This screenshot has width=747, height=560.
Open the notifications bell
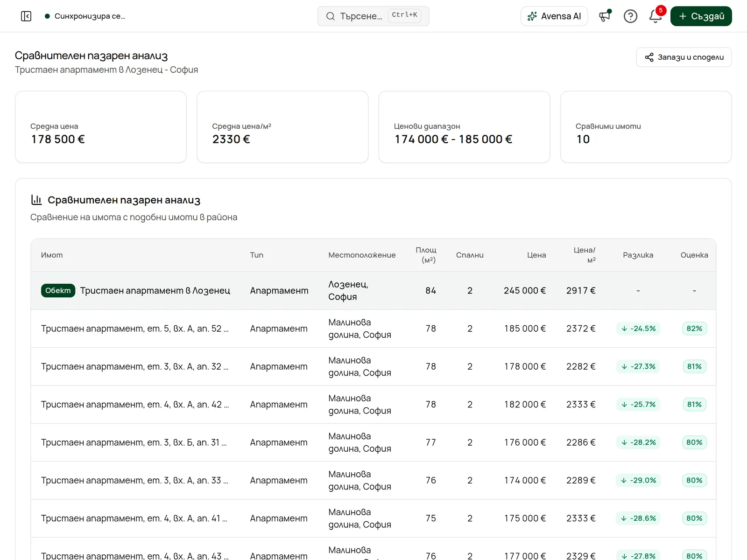click(655, 16)
